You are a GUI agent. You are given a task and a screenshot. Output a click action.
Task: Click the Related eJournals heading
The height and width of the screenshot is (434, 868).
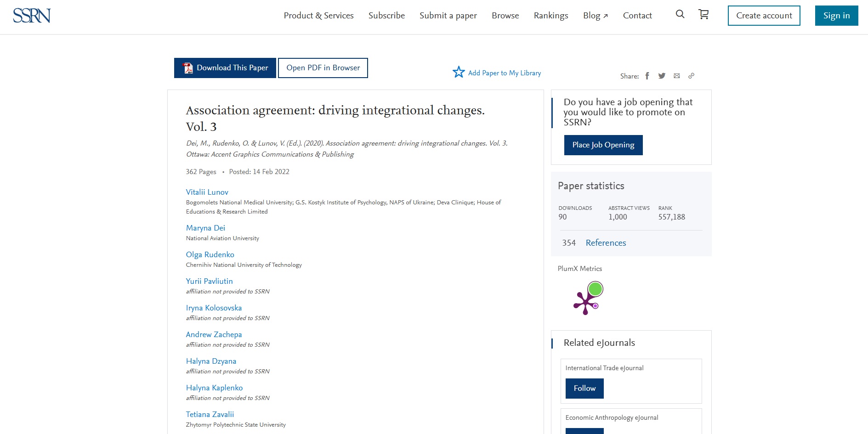[x=599, y=343]
